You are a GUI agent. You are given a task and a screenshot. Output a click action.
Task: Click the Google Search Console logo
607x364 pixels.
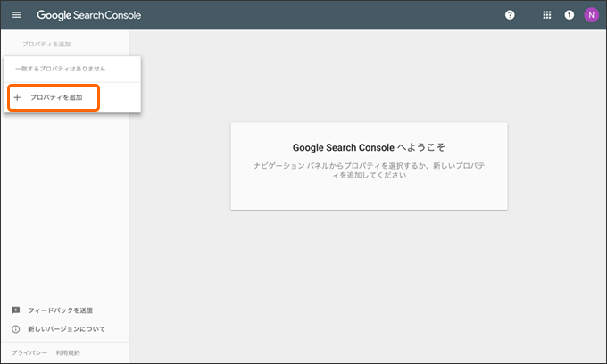pos(88,15)
